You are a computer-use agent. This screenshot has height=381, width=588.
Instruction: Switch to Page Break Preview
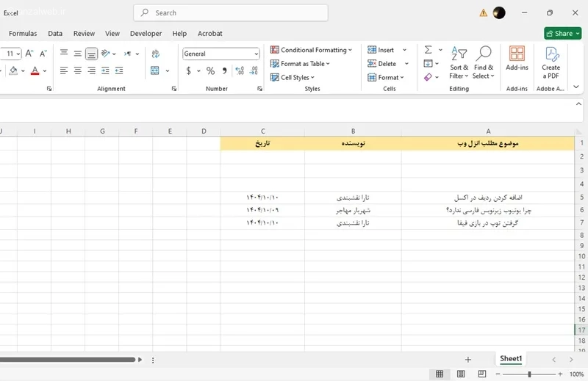tap(482, 374)
